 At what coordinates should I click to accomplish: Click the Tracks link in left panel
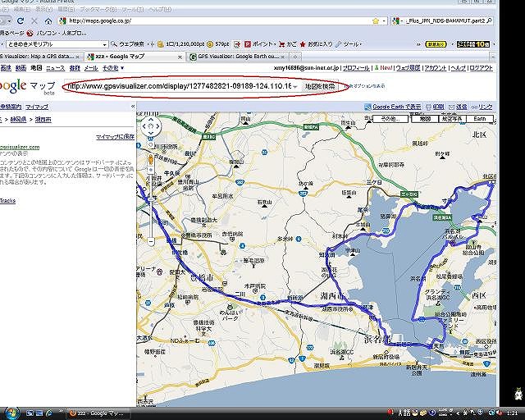click(x=7, y=201)
